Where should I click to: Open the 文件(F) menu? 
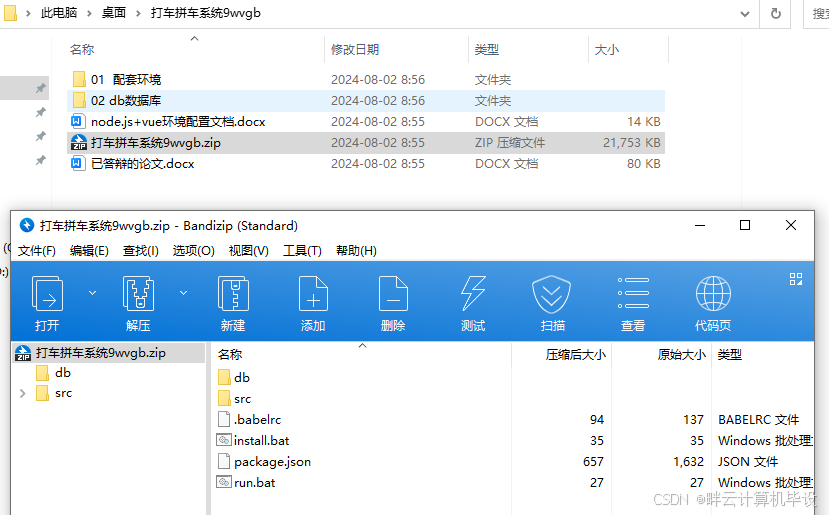[x=36, y=251]
